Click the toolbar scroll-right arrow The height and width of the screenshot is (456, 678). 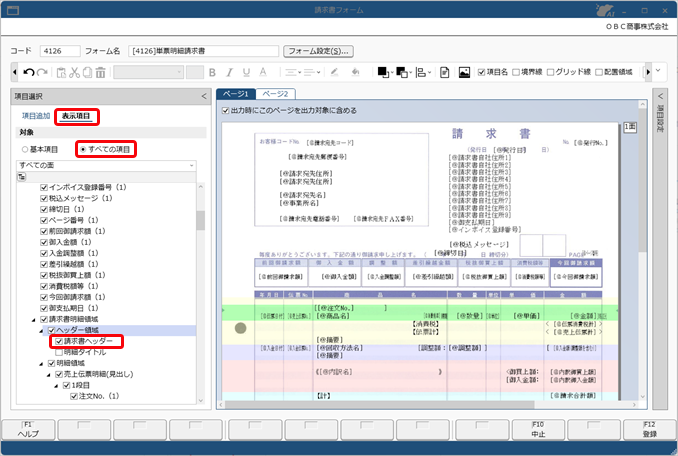[x=648, y=72]
